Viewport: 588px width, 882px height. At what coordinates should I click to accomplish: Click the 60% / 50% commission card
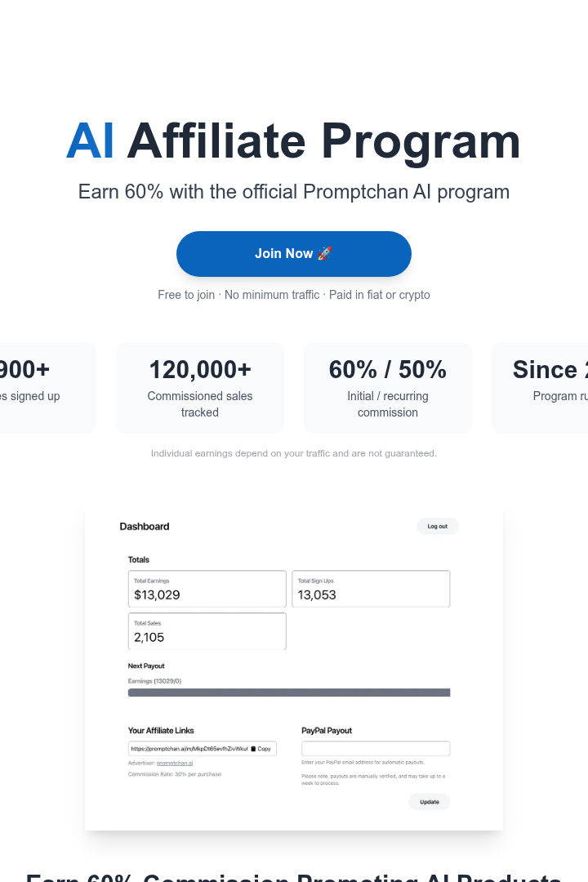[388, 388]
